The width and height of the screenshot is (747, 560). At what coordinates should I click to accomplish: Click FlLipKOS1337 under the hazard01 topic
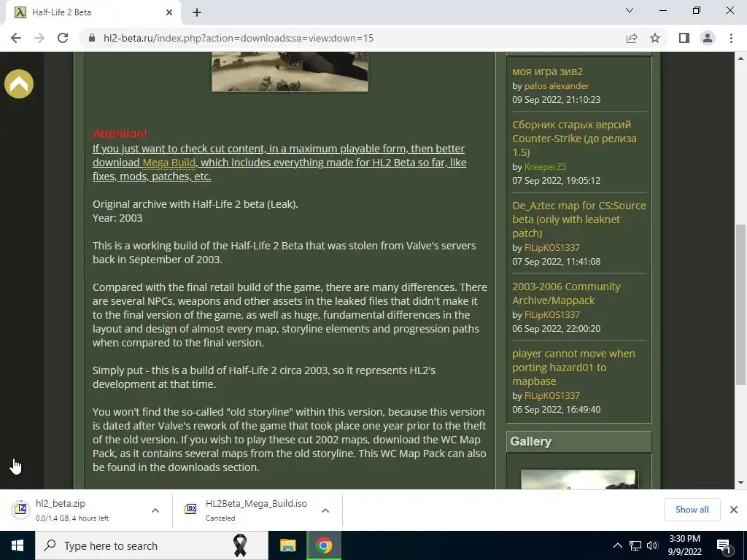tap(551, 395)
